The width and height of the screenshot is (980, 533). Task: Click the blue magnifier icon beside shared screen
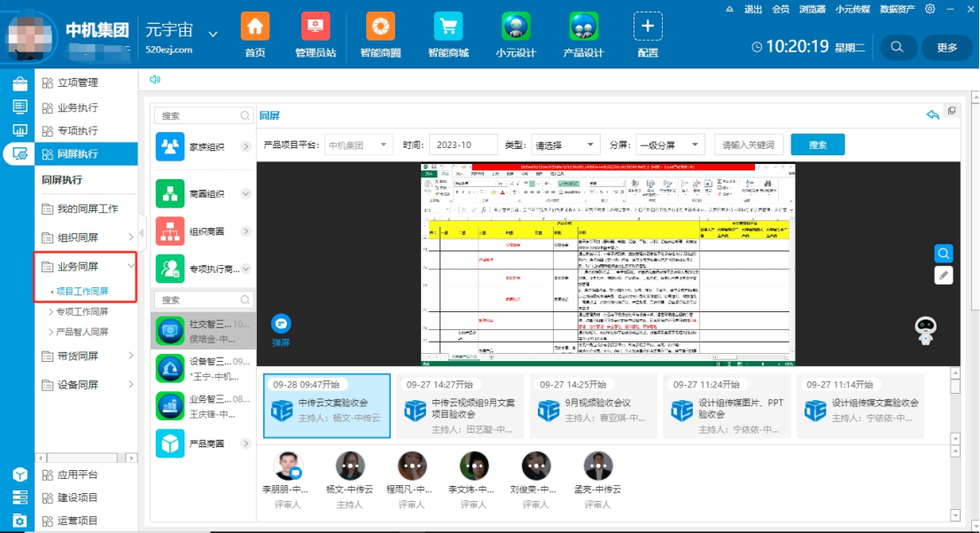coord(944,254)
